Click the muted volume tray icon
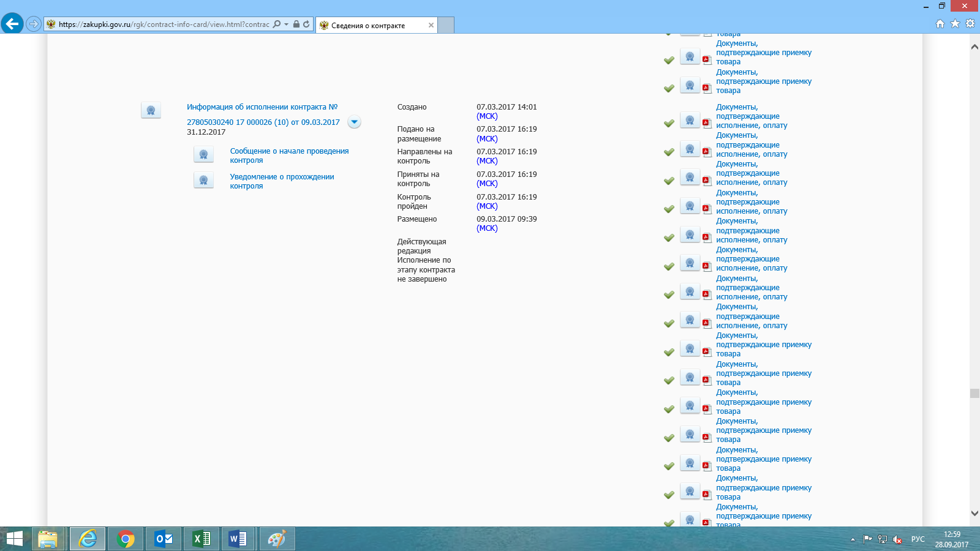 (x=897, y=539)
